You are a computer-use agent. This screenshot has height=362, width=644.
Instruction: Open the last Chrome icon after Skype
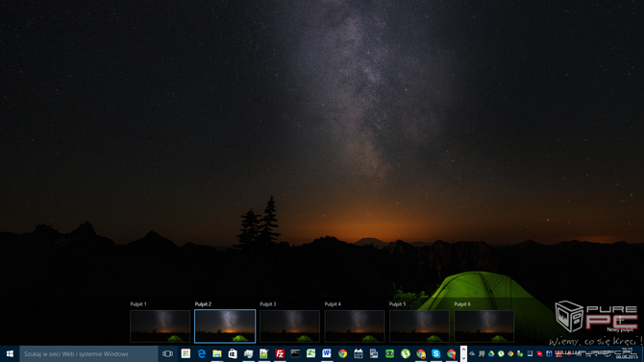[x=452, y=353]
